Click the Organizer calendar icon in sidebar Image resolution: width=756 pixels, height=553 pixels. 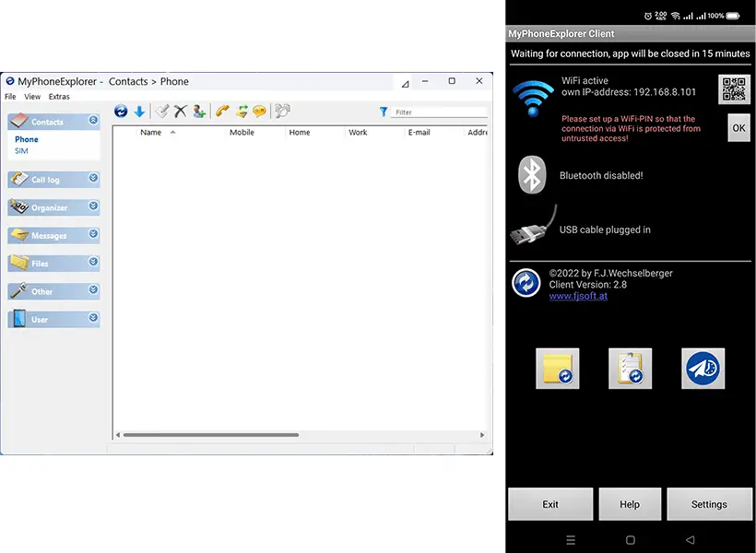click(x=18, y=206)
